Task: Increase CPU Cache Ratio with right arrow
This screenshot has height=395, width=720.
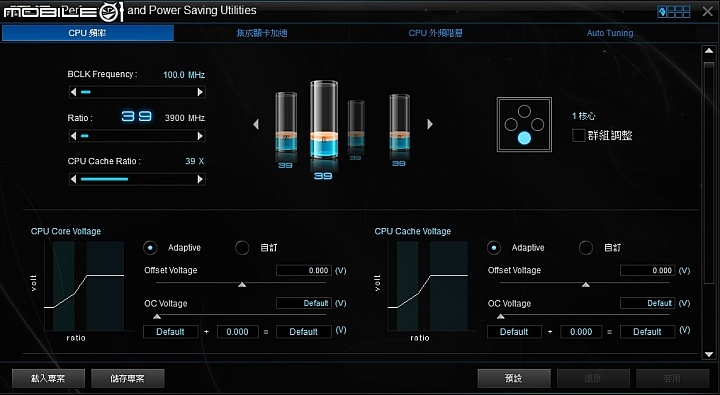Action: coord(200,179)
